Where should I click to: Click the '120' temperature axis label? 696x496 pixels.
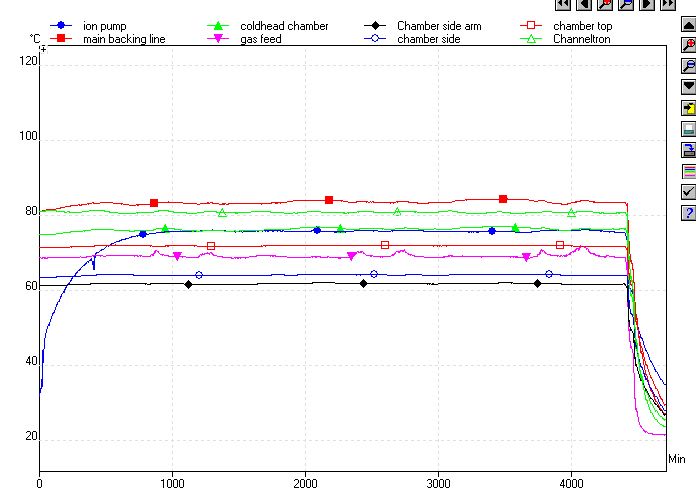point(28,61)
